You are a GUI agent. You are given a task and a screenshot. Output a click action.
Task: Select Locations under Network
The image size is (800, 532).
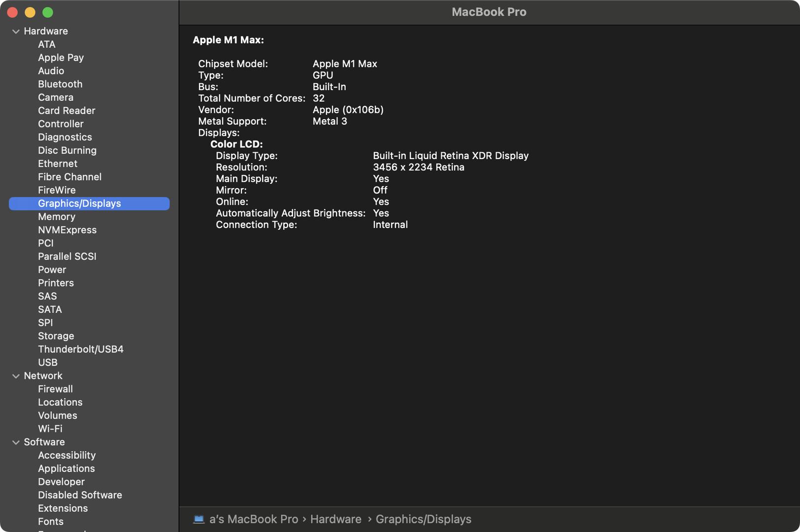(60, 403)
